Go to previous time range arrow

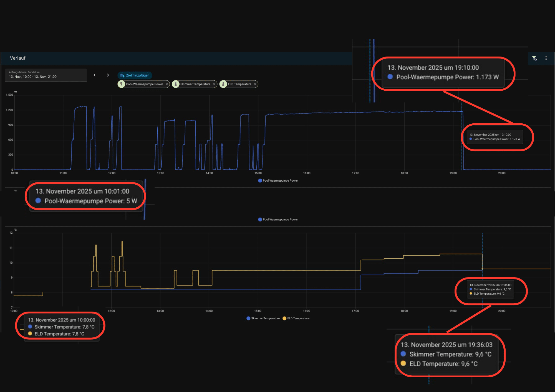[95, 75]
